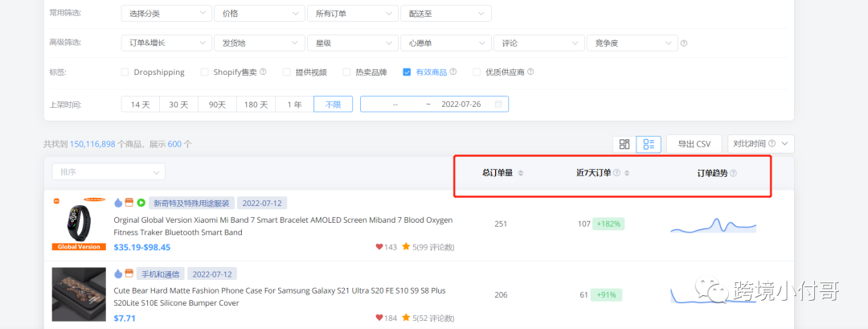Open the 星级 dropdown

[353, 43]
